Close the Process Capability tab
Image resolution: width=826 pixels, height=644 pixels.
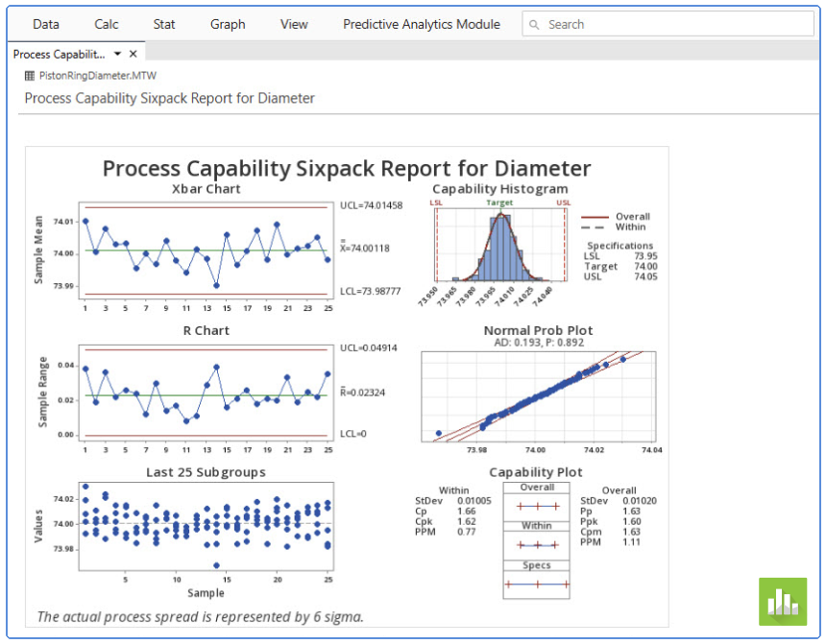[x=132, y=55]
